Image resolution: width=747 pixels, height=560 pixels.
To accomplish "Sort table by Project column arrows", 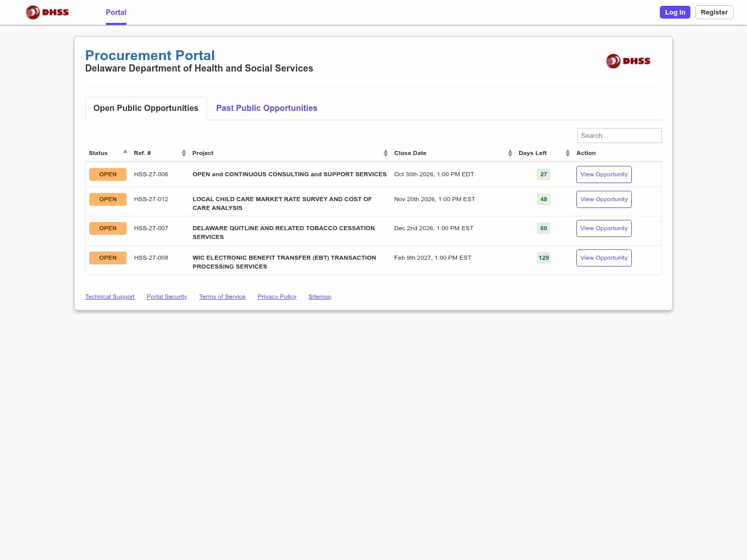I will [385, 153].
